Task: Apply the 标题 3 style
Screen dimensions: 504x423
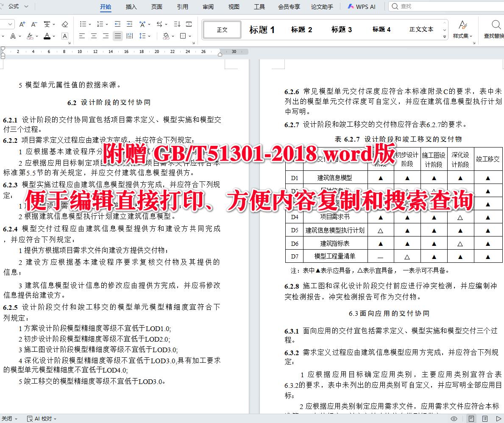Action: 341,30
